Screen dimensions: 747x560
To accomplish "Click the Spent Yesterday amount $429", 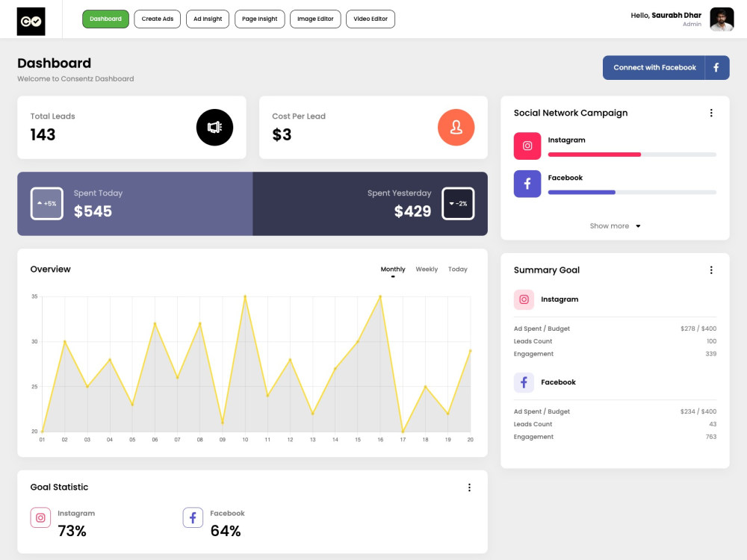I will pos(412,211).
